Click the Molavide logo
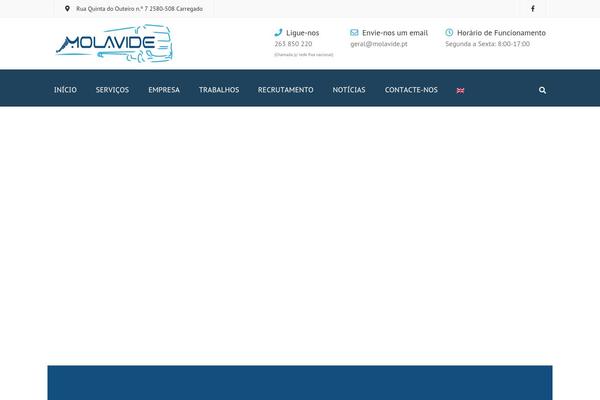600x400 pixels. click(114, 43)
